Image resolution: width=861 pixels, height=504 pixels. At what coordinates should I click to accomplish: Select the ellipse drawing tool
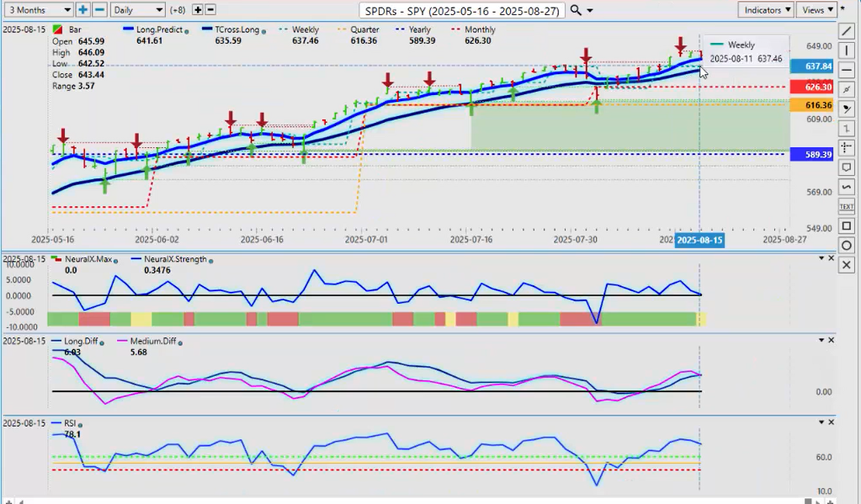tap(848, 245)
